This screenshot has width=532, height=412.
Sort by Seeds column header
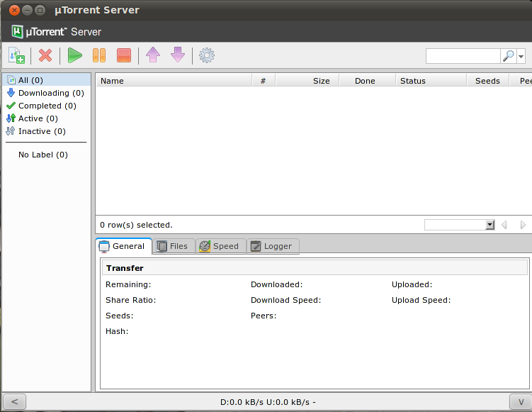point(487,81)
